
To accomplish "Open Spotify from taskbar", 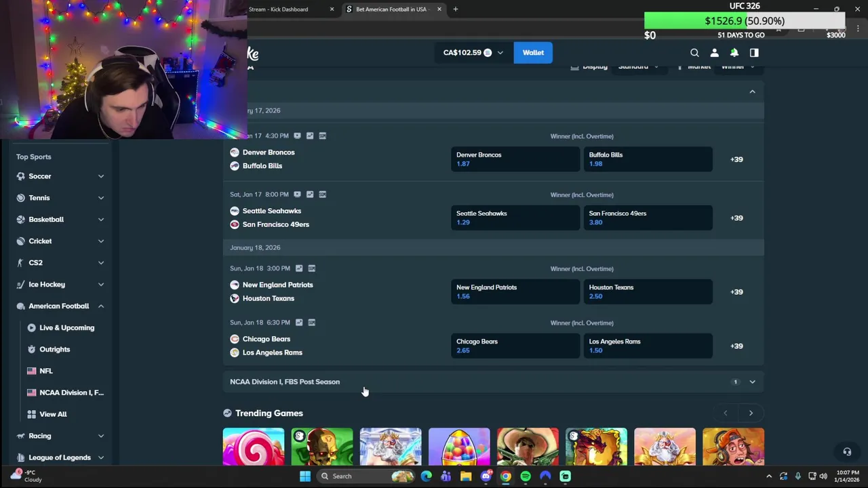I will point(526,476).
